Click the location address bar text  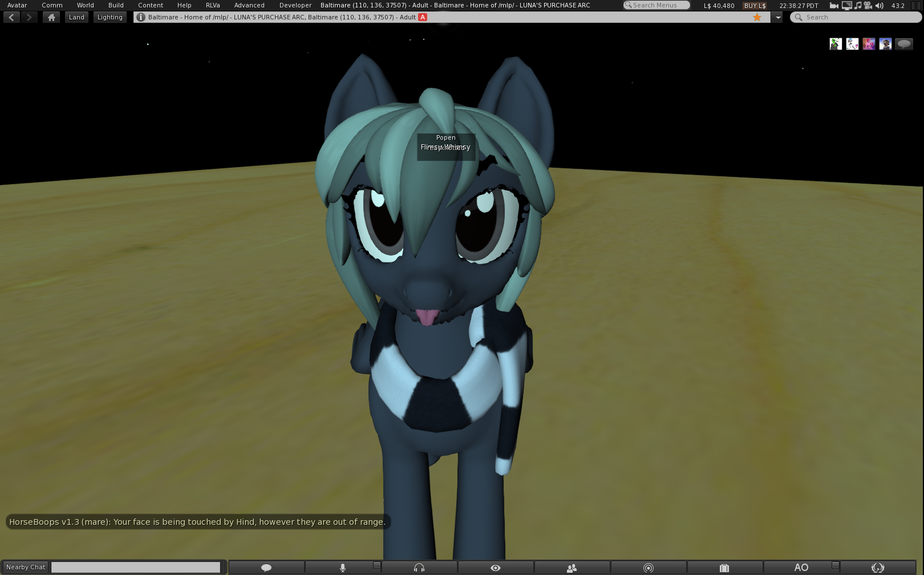282,17
